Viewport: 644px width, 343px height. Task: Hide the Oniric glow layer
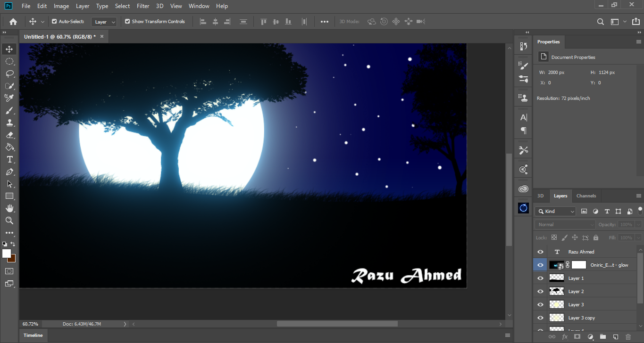[x=541, y=265]
